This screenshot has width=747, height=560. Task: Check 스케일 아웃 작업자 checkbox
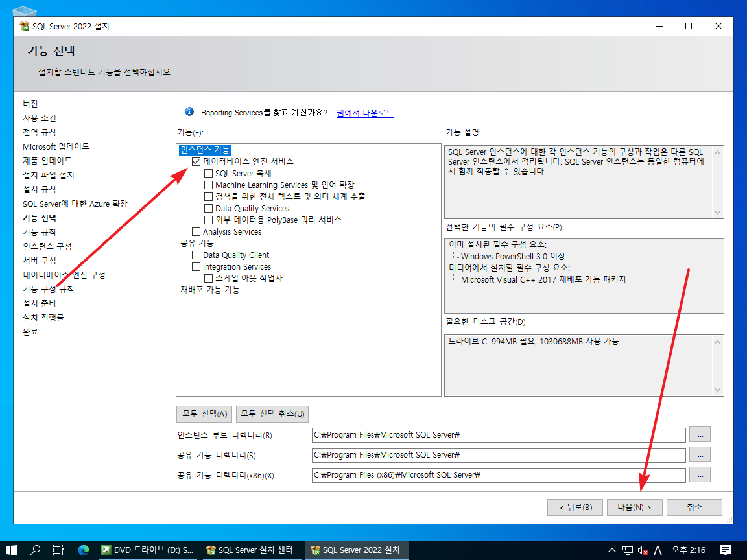click(x=208, y=278)
